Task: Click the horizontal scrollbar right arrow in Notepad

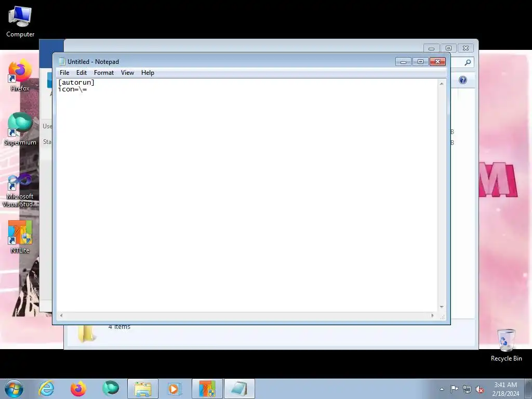Action: (x=432, y=315)
